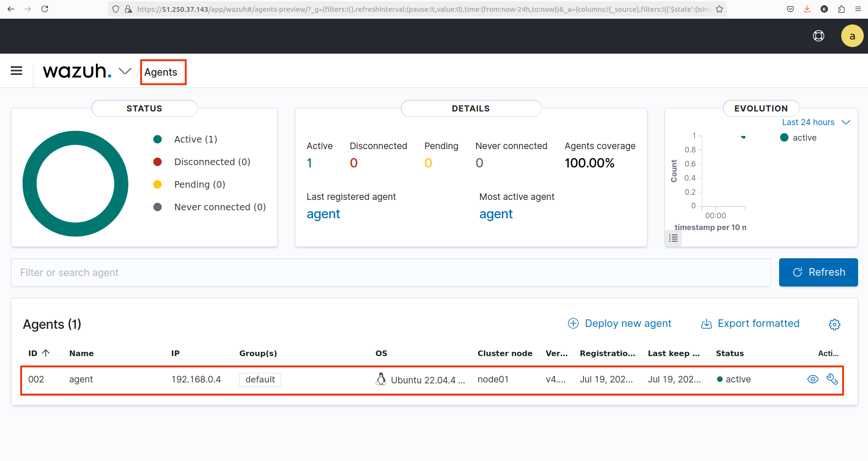
Task: Open agent 002 configuration wrench icon
Action: pos(832,379)
